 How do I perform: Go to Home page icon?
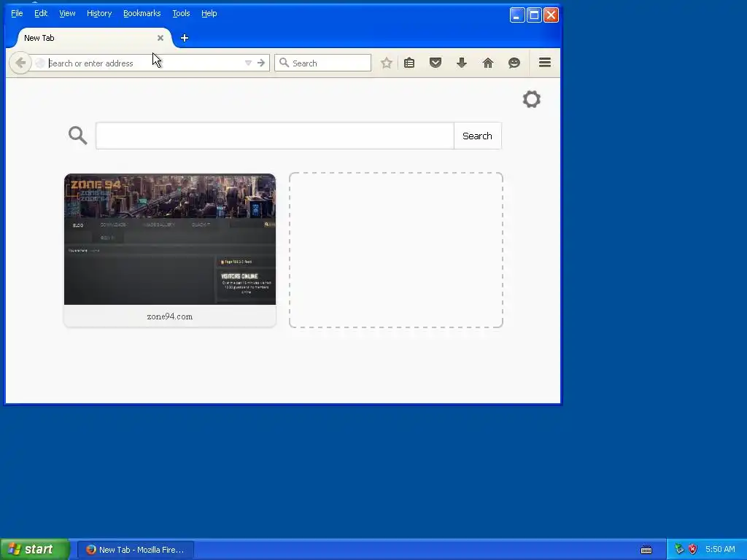click(488, 63)
